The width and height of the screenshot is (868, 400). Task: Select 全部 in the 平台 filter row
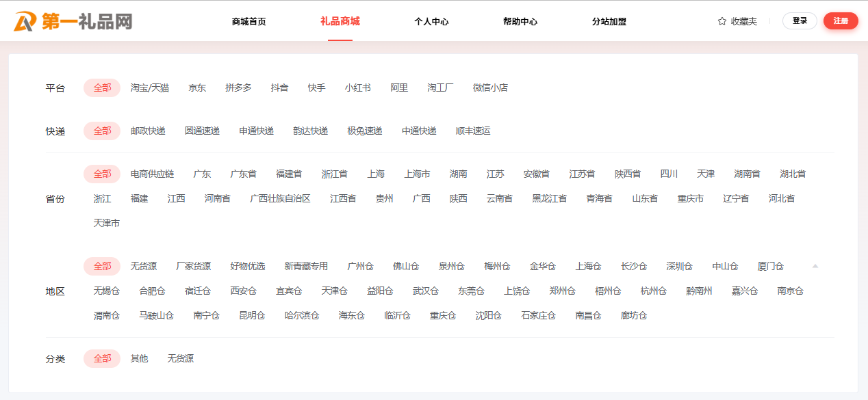[x=102, y=88]
